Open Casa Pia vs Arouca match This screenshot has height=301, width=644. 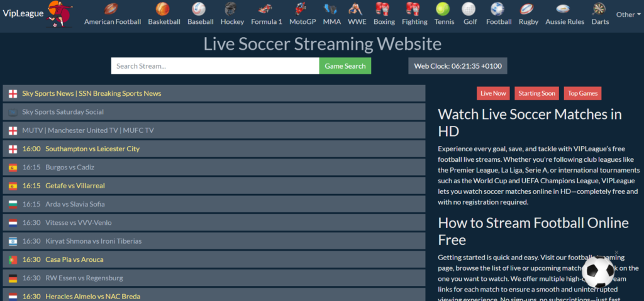pos(214,260)
